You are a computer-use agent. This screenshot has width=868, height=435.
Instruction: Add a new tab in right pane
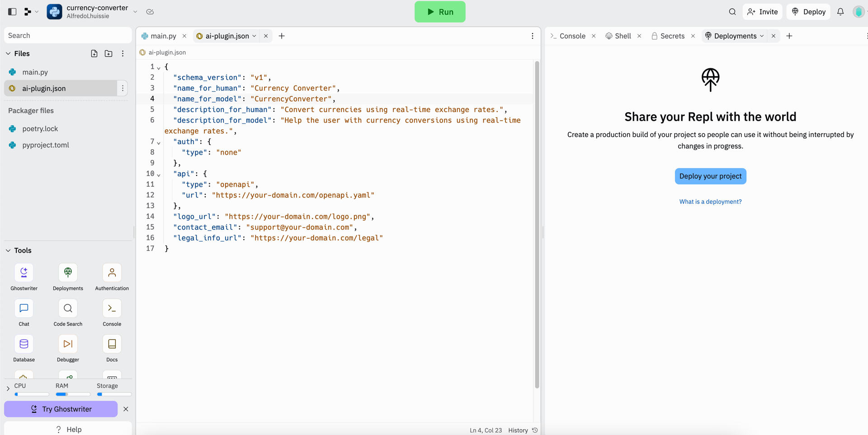pos(789,36)
